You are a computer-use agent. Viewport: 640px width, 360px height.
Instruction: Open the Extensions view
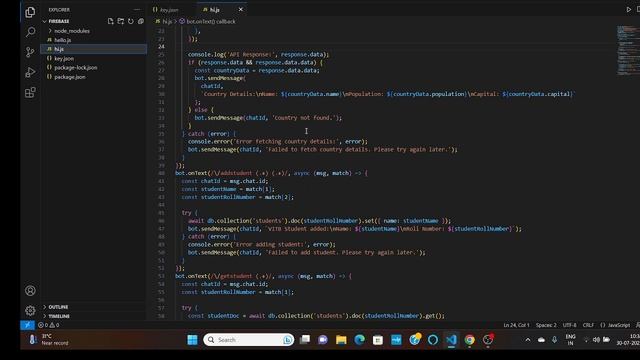click(30, 92)
